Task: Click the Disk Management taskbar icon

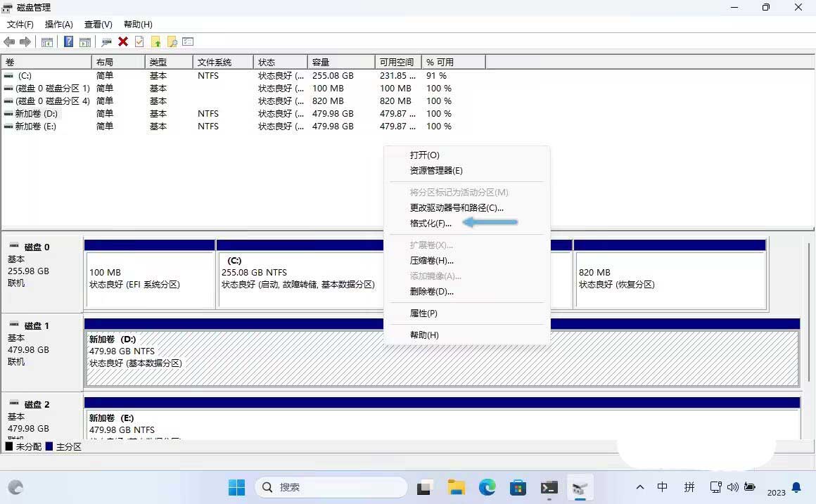Action: [580, 488]
